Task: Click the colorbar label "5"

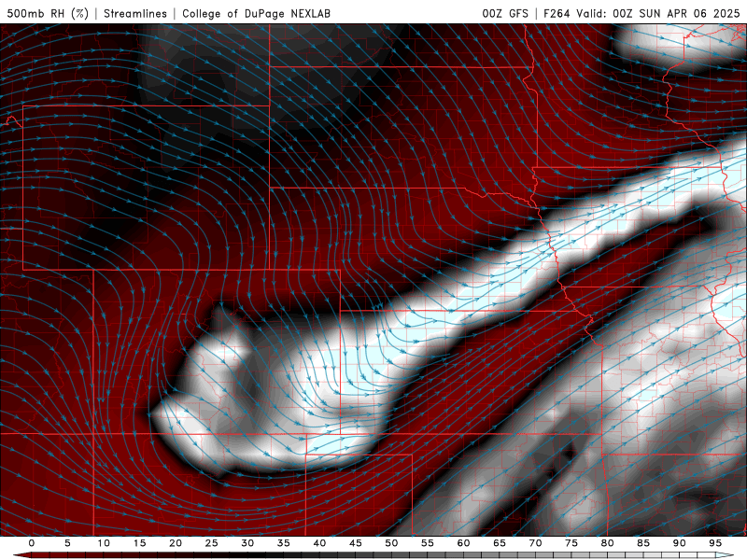Action: click(x=67, y=543)
